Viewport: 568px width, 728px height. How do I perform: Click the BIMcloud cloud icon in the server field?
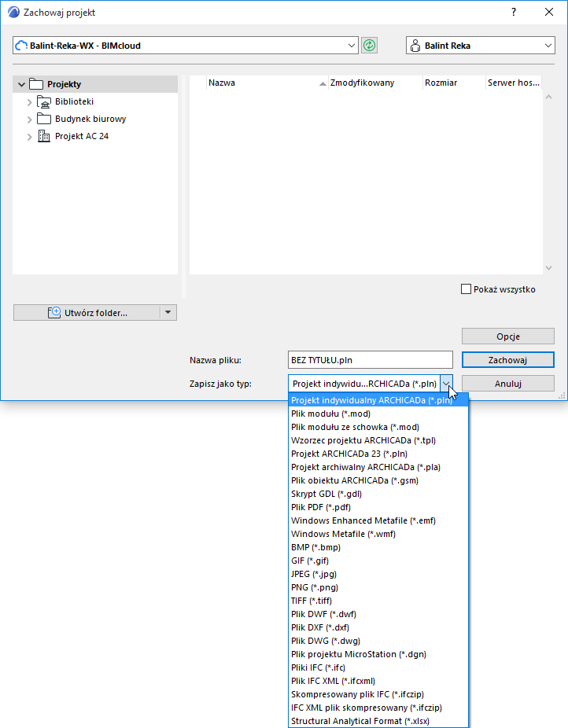tap(21, 46)
